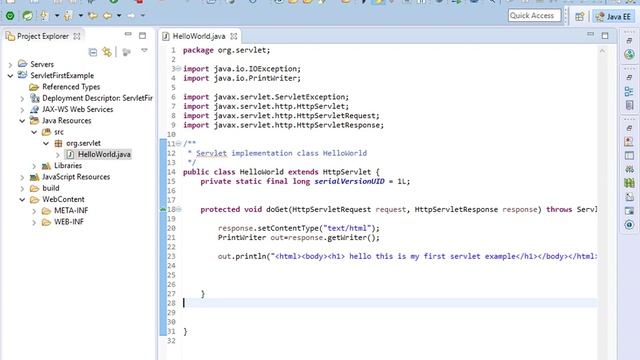The image size is (640, 360).
Task: Open the orange Markers icon in right trim
Action: [x=629, y=141]
